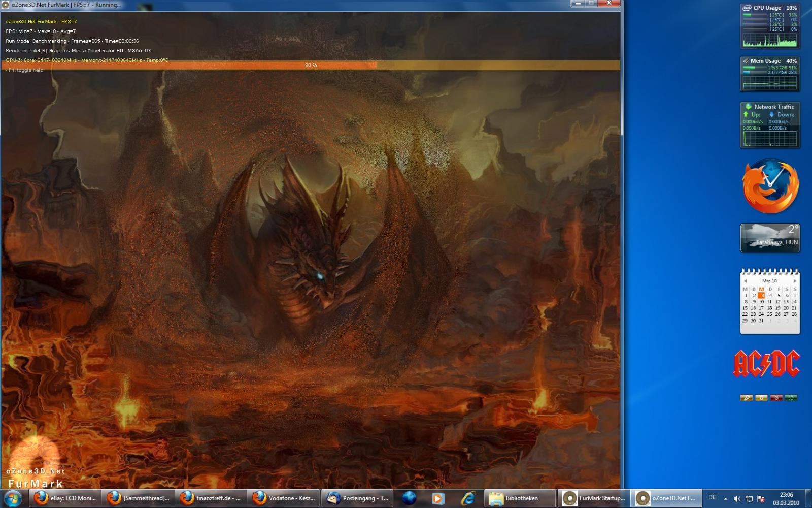The width and height of the screenshot is (812, 508).
Task: Click the green star button under AC/DC
Action: 791,398
